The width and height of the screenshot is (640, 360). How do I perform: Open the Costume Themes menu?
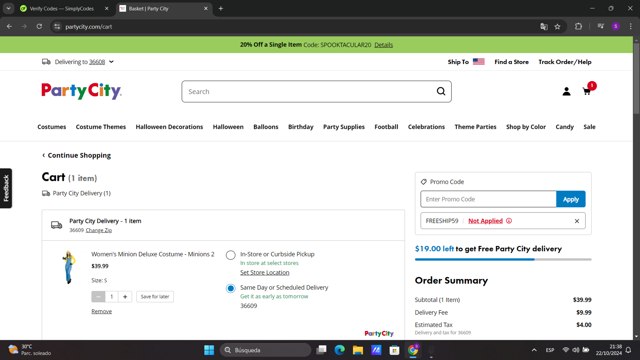(100, 127)
